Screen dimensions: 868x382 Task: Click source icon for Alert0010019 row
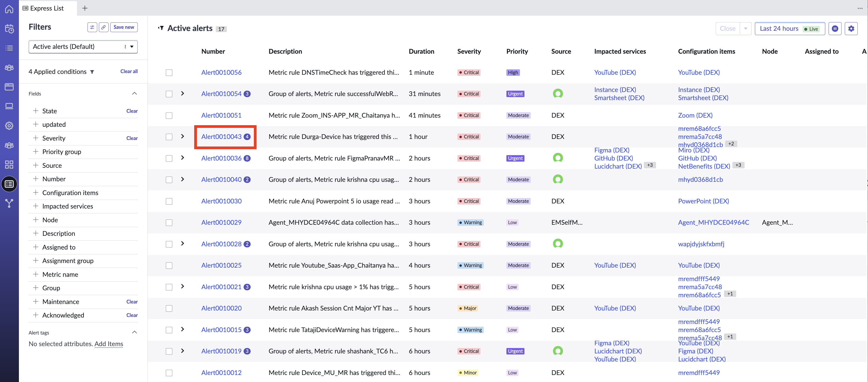tap(558, 351)
